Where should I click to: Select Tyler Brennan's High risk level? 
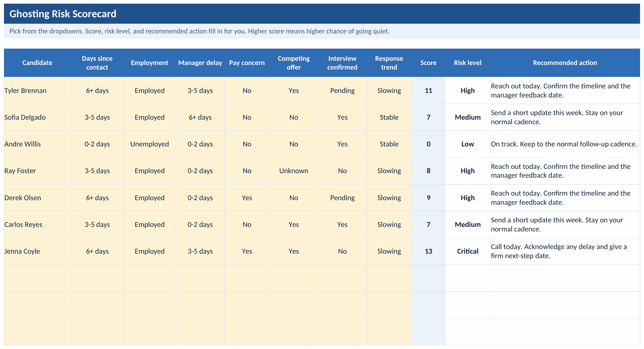pyautogui.click(x=468, y=91)
